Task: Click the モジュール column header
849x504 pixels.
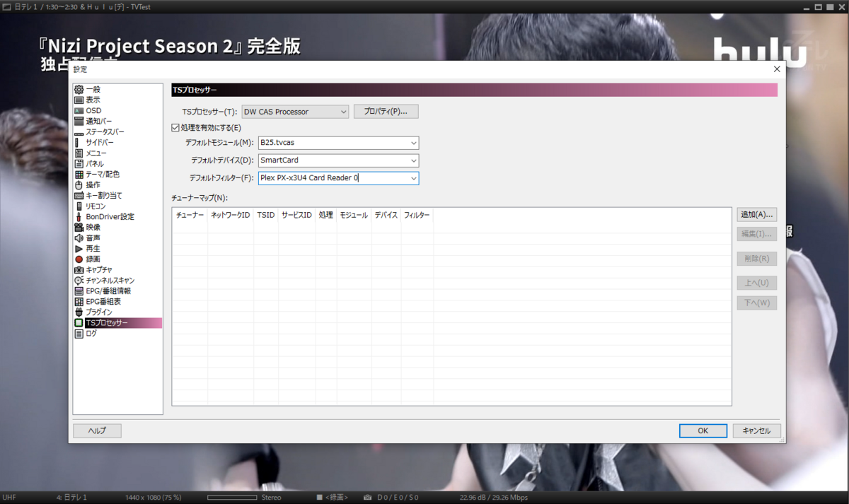Action: [x=354, y=215]
